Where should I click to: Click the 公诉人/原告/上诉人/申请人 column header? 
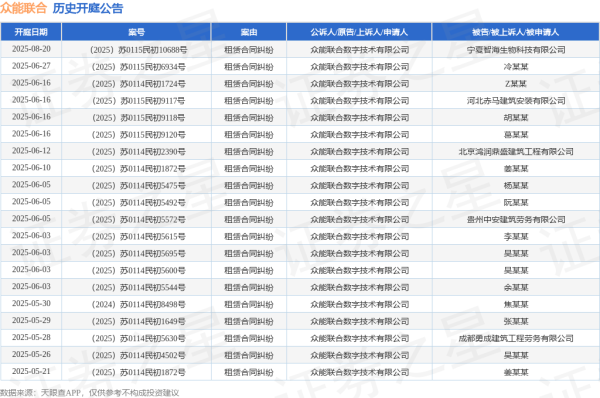click(359, 32)
